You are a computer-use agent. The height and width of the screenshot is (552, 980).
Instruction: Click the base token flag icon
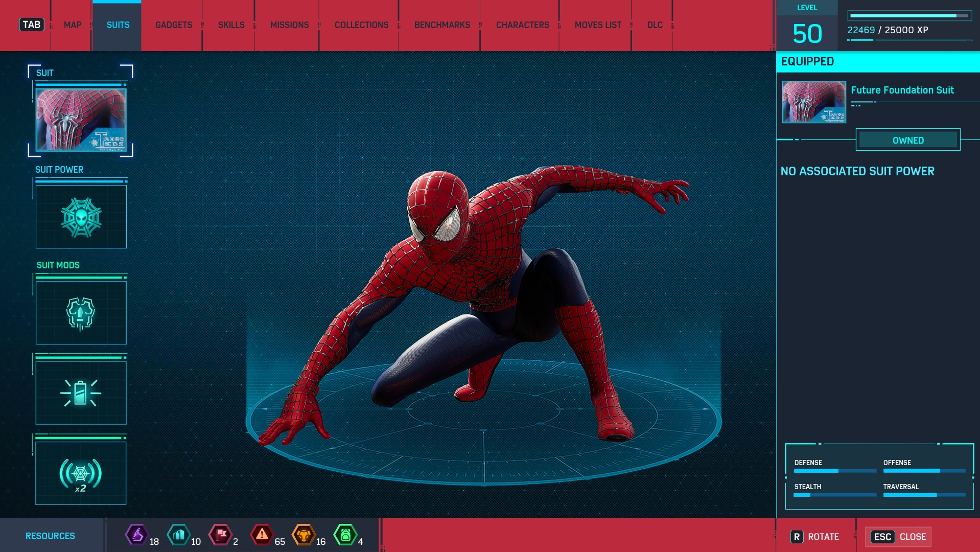(221, 535)
